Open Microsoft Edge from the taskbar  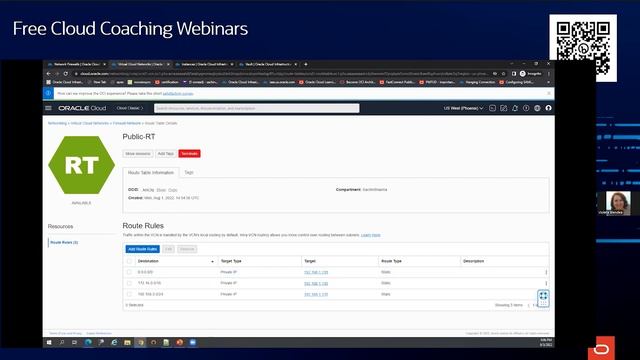[x=88, y=342]
